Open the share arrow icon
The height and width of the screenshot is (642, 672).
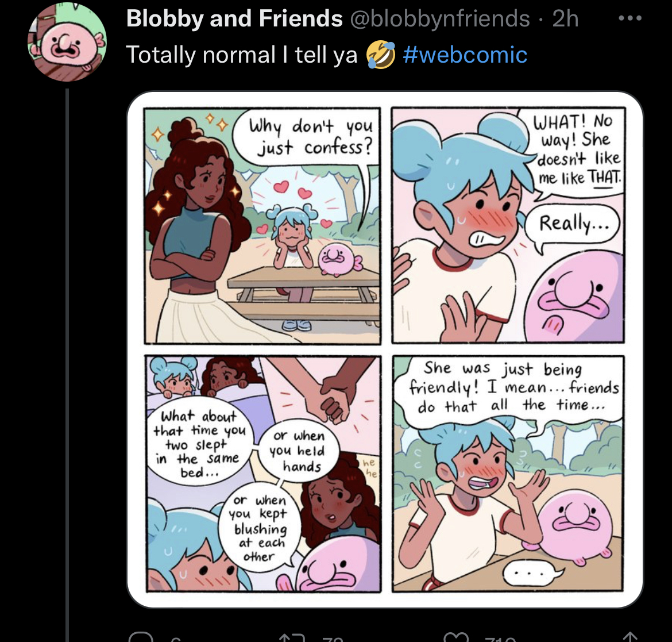(x=630, y=637)
